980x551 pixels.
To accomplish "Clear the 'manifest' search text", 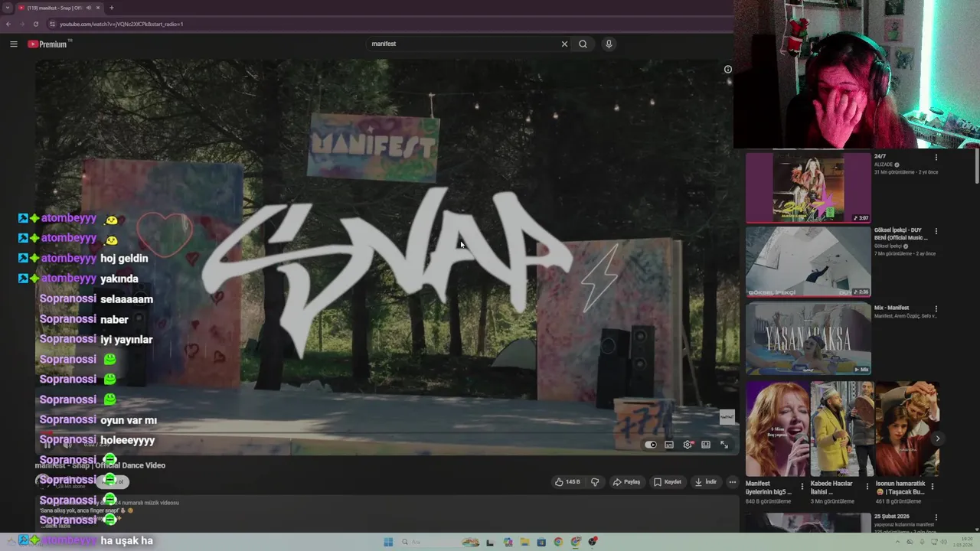I will click(x=564, y=44).
